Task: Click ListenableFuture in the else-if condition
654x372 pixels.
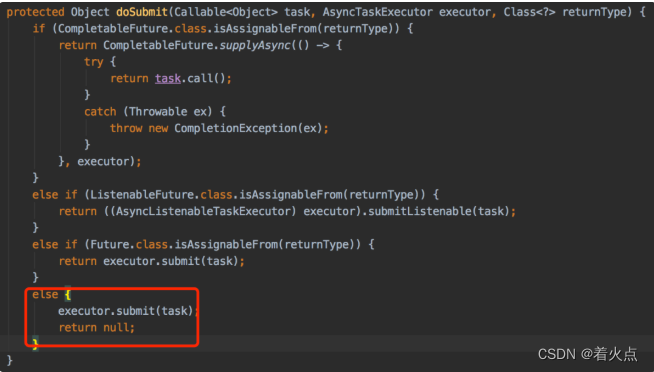Action: 142,195
